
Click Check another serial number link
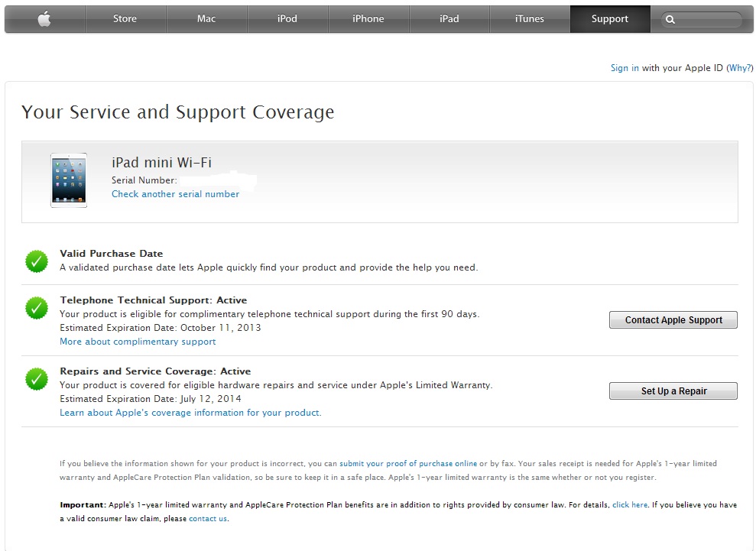(176, 194)
